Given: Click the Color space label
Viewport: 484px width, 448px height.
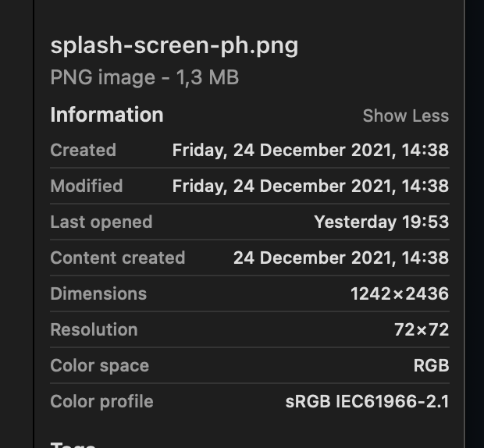Looking at the screenshot, I should pos(99,365).
